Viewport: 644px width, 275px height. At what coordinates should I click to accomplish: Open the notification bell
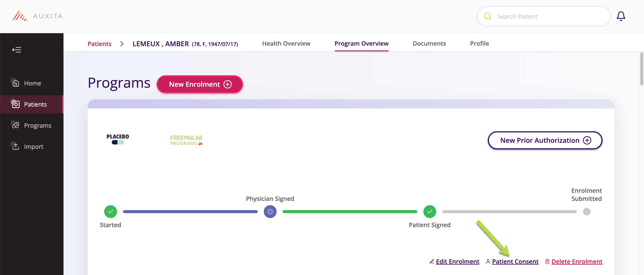click(621, 16)
